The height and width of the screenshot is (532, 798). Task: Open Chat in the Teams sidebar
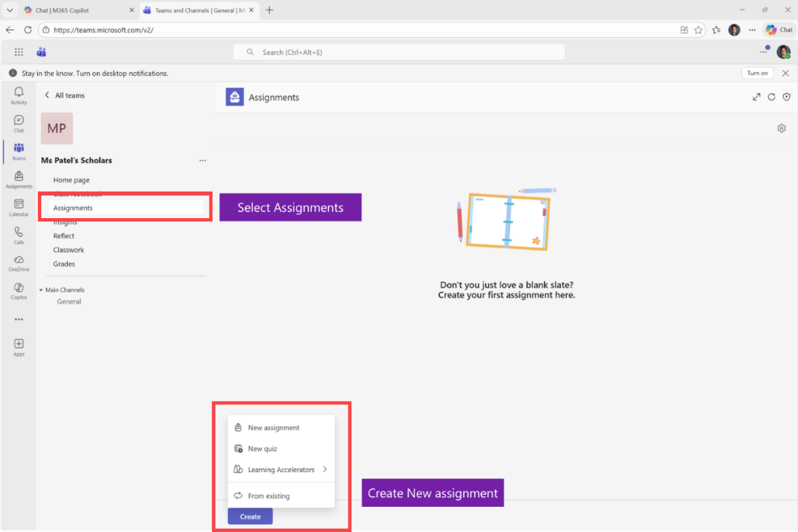point(19,124)
